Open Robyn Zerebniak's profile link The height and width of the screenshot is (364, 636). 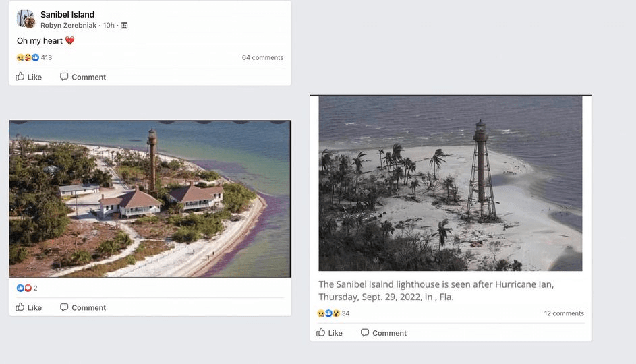click(69, 26)
